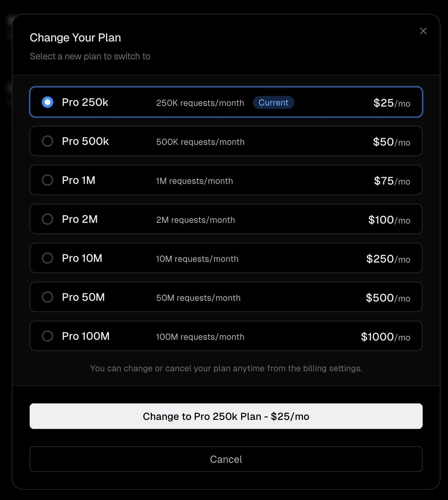This screenshot has height=500, width=448.
Task: Select the Pro 2M radio button
Action: tap(48, 219)
